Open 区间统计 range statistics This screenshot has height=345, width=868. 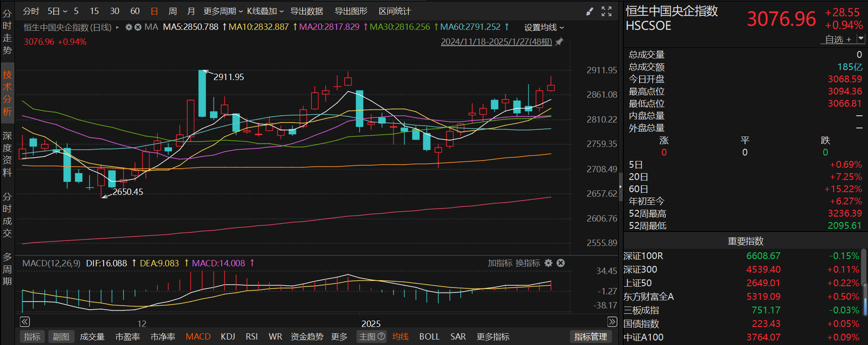394,11
